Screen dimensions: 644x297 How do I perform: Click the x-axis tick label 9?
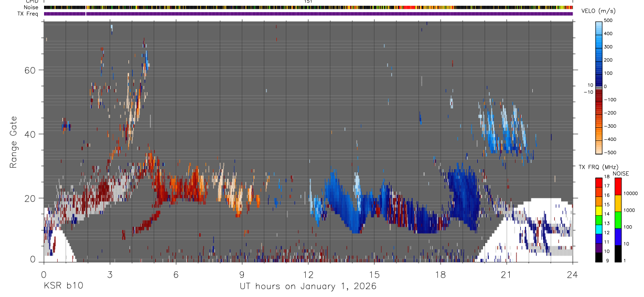pos(242,274)
